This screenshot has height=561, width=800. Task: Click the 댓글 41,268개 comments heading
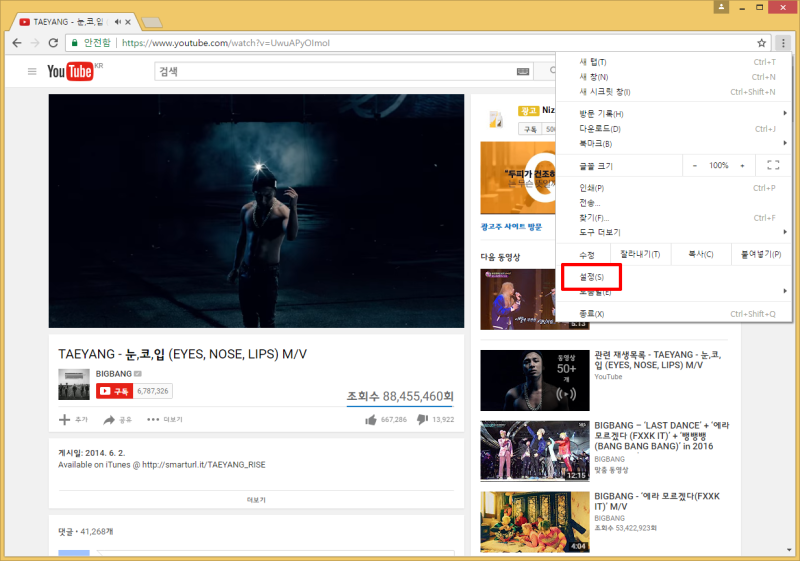(86, 531)
